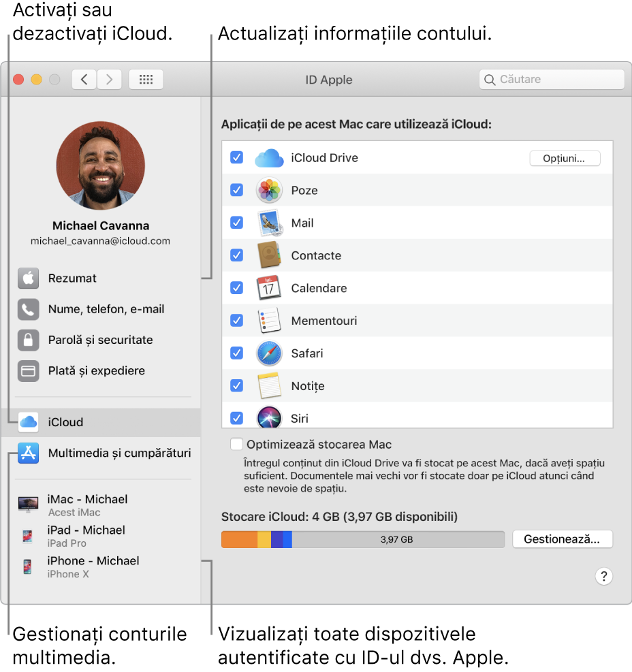The height and width of the screenshot is (672, 632).
Task: Click the iPad device icon
Action: tap(27, 536)
